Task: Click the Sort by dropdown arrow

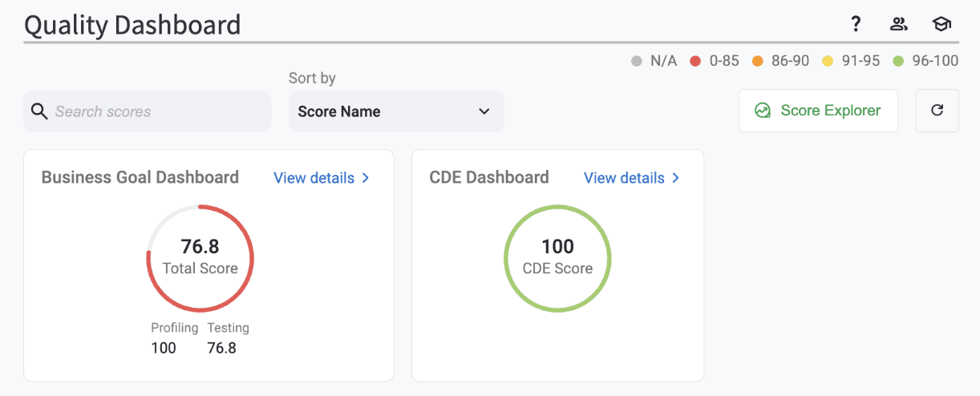Action: 484,111
